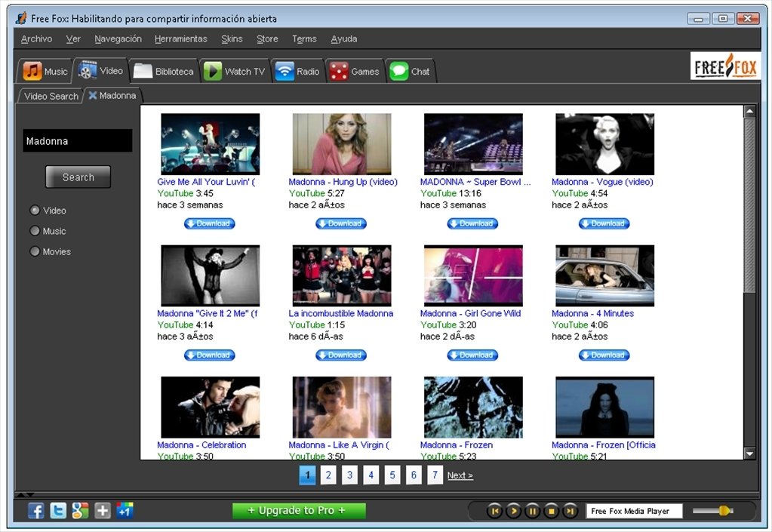Image resolution: width=772 pixels, height=532 pixels.
Task: Click the scroll up arrow in results
Action: [x=749, y=112]
